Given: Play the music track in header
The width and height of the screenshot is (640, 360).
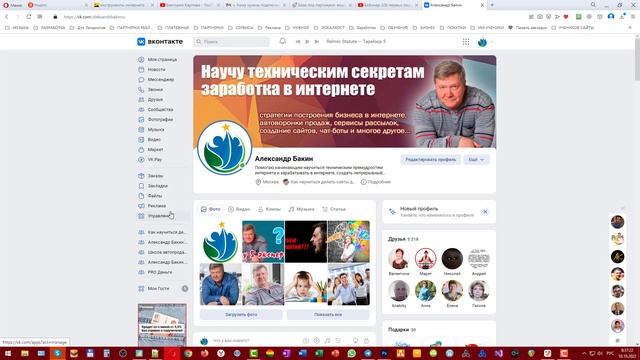Looking at the screenshot, I should [307, 42].
